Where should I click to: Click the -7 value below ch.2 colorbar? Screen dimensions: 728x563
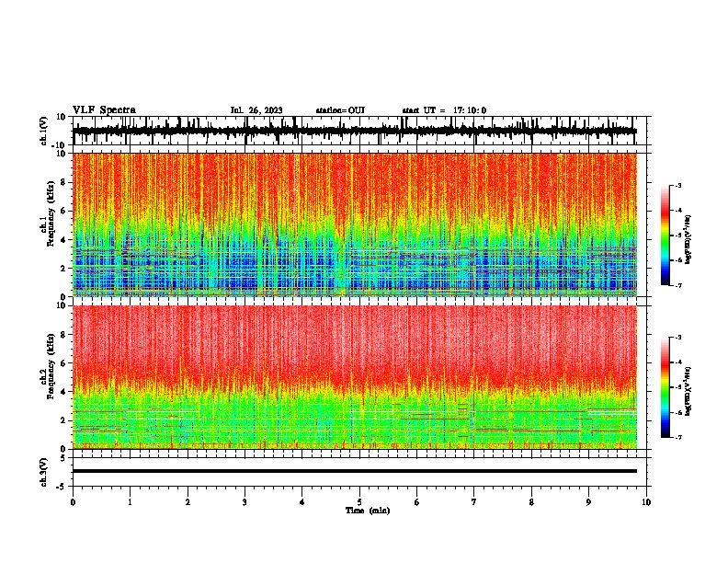(678, 437)
